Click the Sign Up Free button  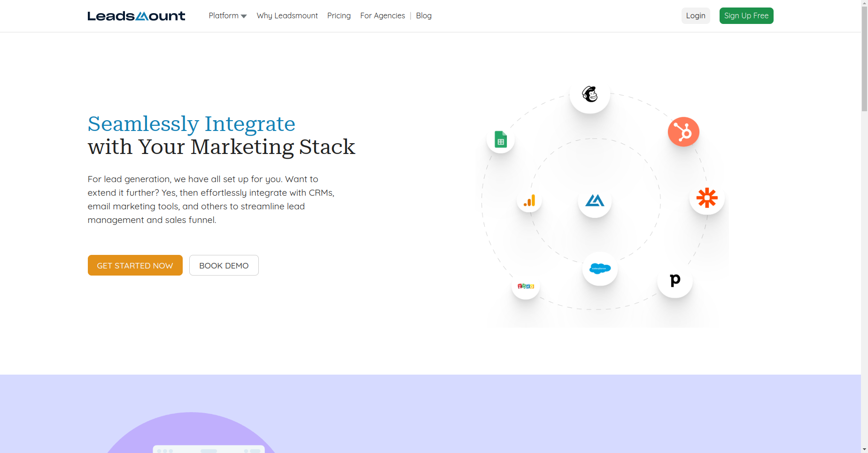[746, 16]
